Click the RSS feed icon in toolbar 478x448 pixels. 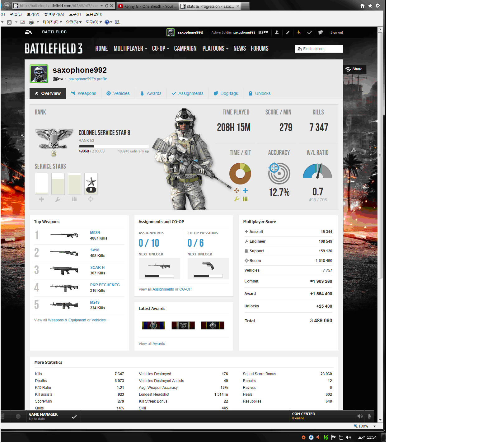(9, 22)
